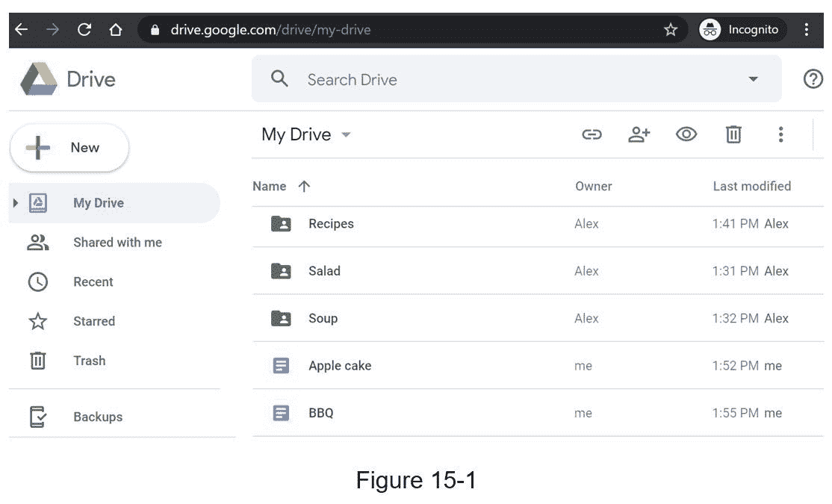Click the get shareable link icon
Screen dimensions: 832x504
click(x=592, y=134)
